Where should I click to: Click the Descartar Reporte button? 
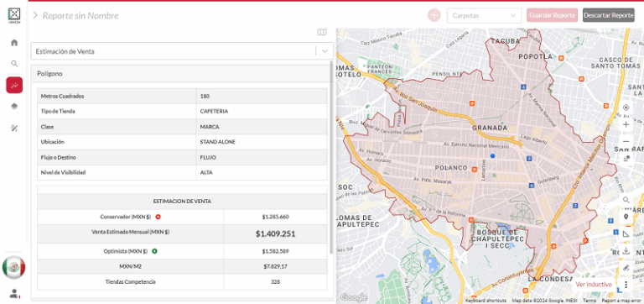pos(609,15)
